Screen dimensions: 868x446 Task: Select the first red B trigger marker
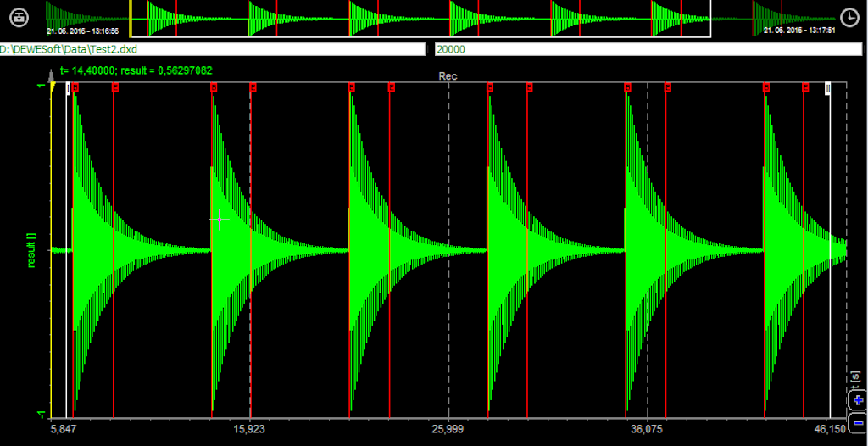75,87
